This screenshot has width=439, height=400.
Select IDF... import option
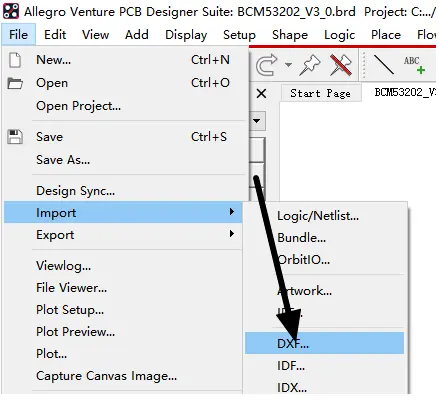click(x=291, y=366)
